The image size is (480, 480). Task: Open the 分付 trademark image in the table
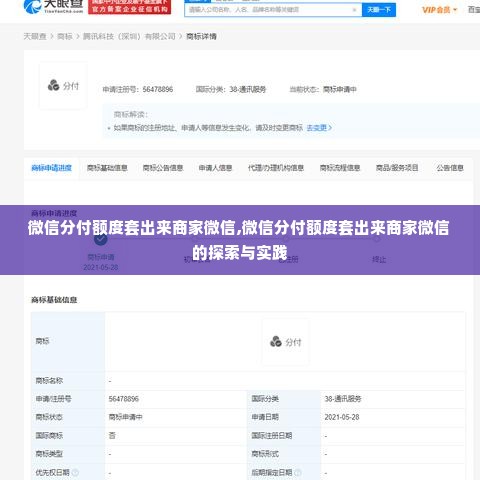tap(286, 342)
